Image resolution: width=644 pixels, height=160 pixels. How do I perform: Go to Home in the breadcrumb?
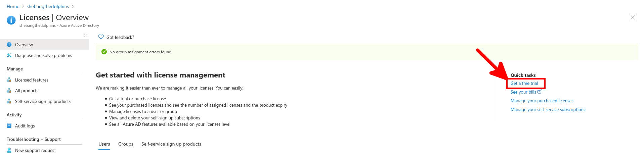pos(13,6)
